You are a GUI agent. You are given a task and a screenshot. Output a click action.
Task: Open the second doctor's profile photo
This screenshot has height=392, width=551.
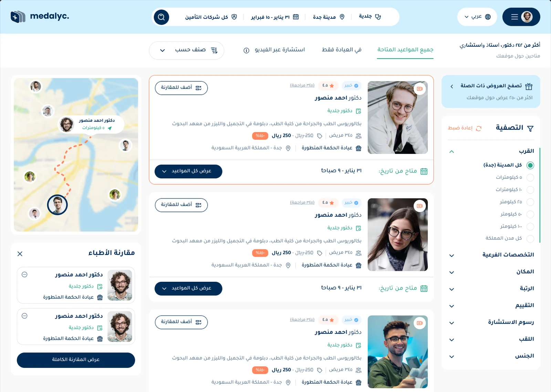click(398, 235)
